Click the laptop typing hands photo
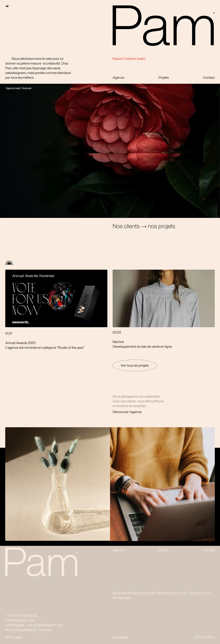This screenshot has height=644, width=220. (162, 484)
